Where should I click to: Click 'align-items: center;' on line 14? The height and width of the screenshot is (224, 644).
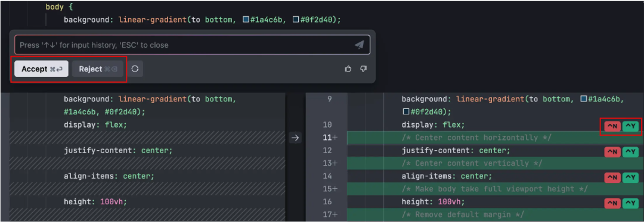tap(447, 176)
